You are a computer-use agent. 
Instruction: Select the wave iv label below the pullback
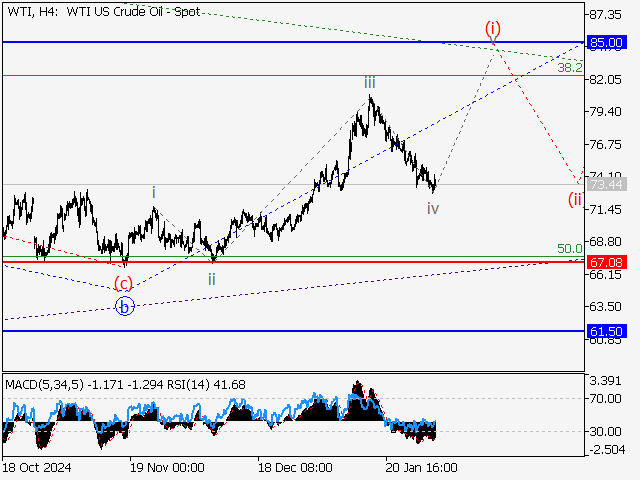coord(432,208)
